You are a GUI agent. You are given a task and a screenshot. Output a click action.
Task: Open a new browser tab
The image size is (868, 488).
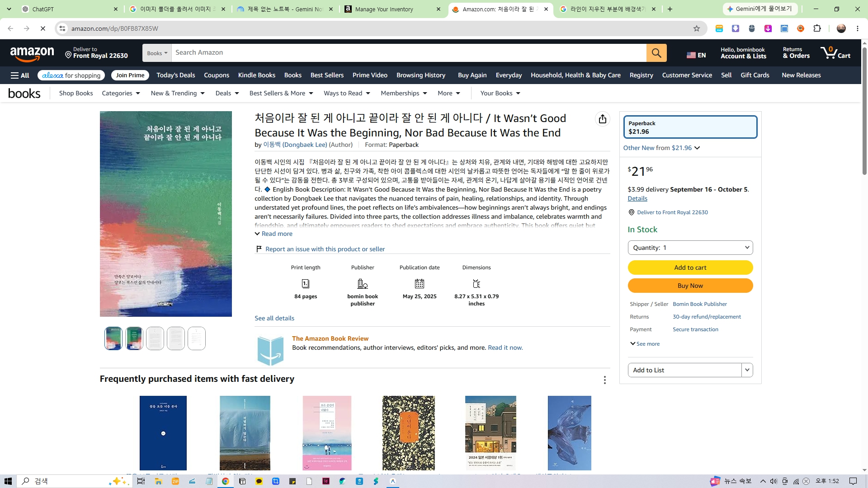coord(670,9)
